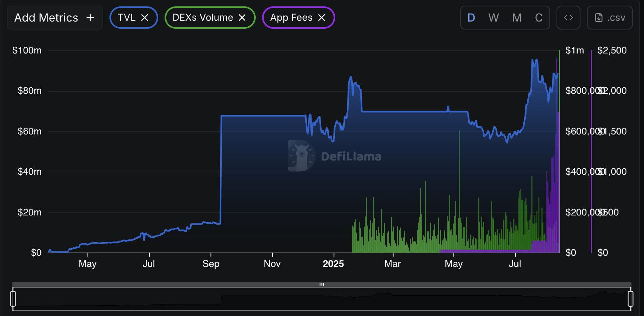Remove App Fees metric via X icon
The width and height of the screenshot is (644, 316).
pyautogui.click(x=322, y=18)
